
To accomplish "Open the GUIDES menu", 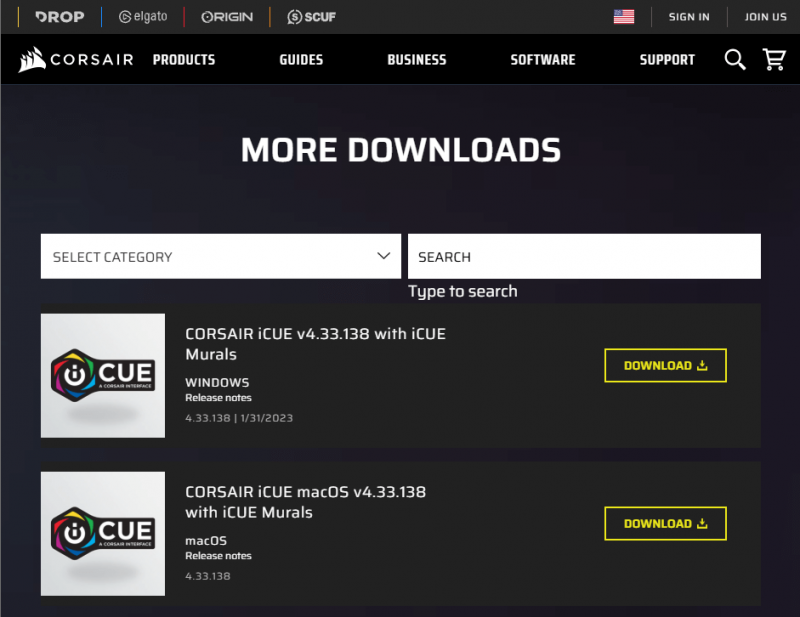I will 301,60.
